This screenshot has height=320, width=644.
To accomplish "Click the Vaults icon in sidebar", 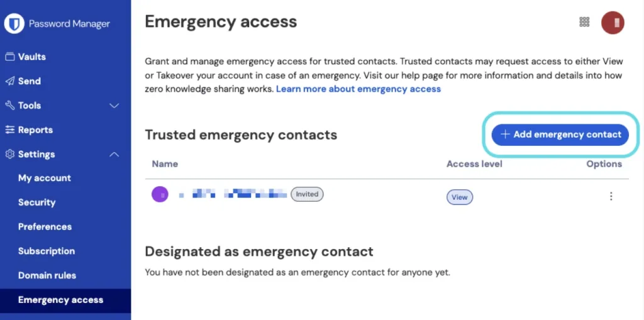I will 10,57.
